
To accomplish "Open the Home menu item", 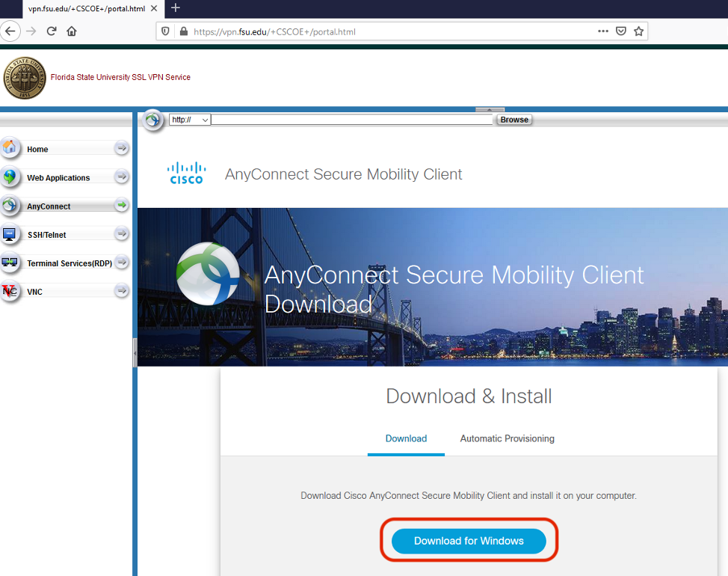I will pos(37,149).
